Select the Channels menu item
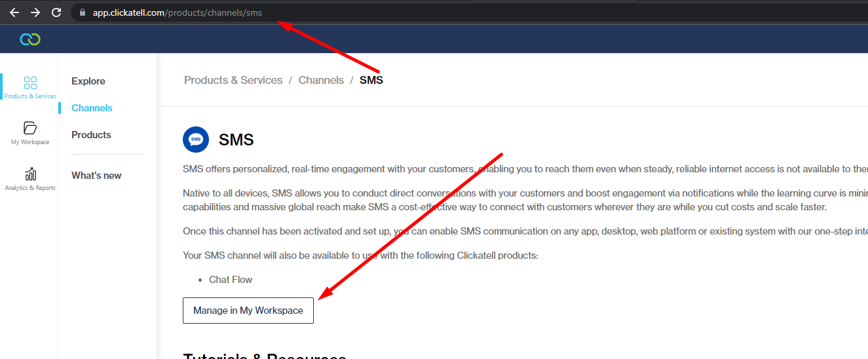The image size is (868, 359). point(92,108)
